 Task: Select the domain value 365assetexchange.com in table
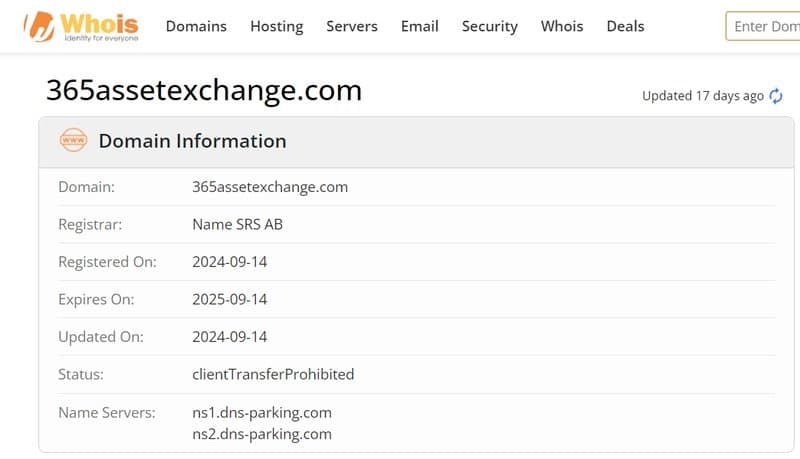point(270,187)
